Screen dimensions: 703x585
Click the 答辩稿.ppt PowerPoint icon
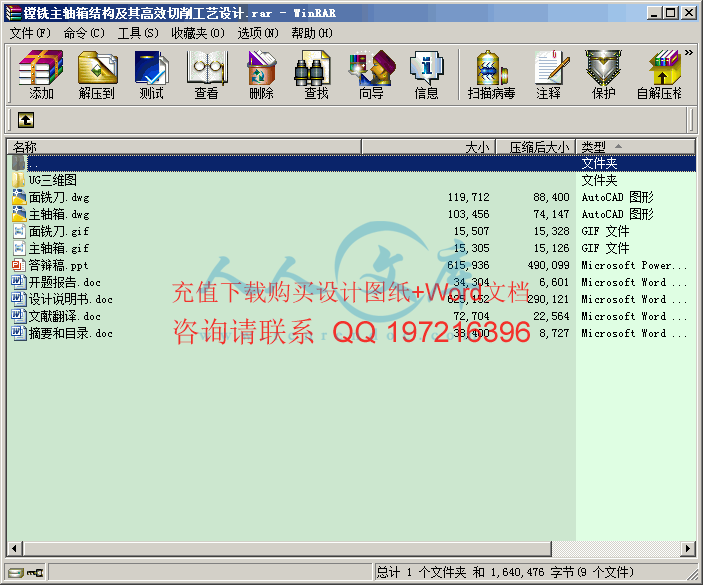coord(18,265)
